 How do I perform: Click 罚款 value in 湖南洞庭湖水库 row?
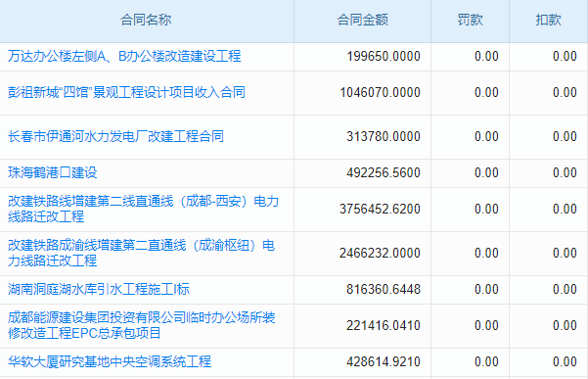[486, 289]
